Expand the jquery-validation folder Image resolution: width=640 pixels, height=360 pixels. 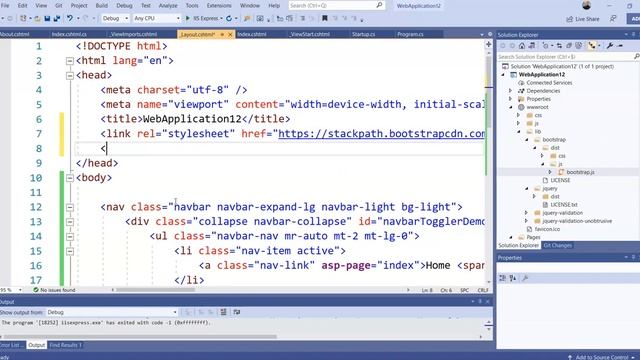[x=526, y=213]
